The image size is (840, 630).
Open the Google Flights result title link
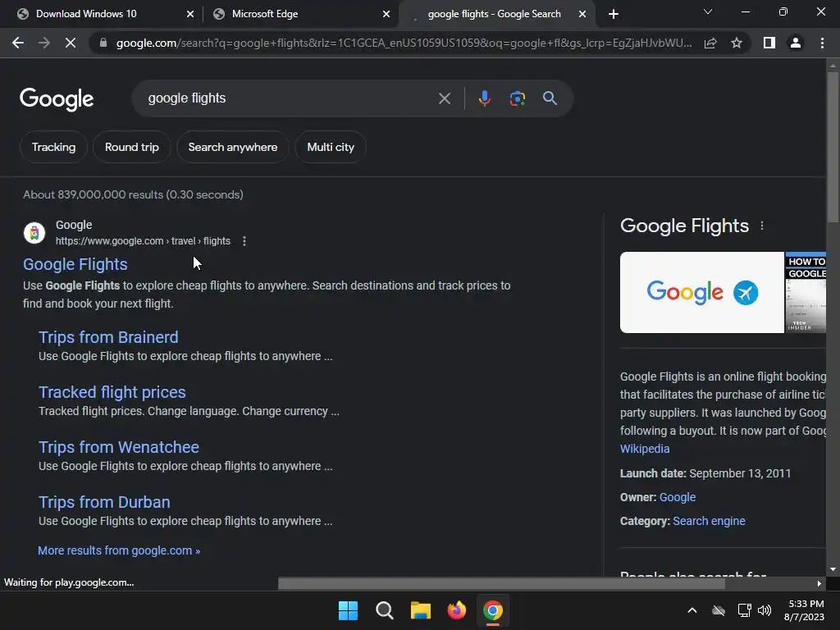click(x=75, y=264)
